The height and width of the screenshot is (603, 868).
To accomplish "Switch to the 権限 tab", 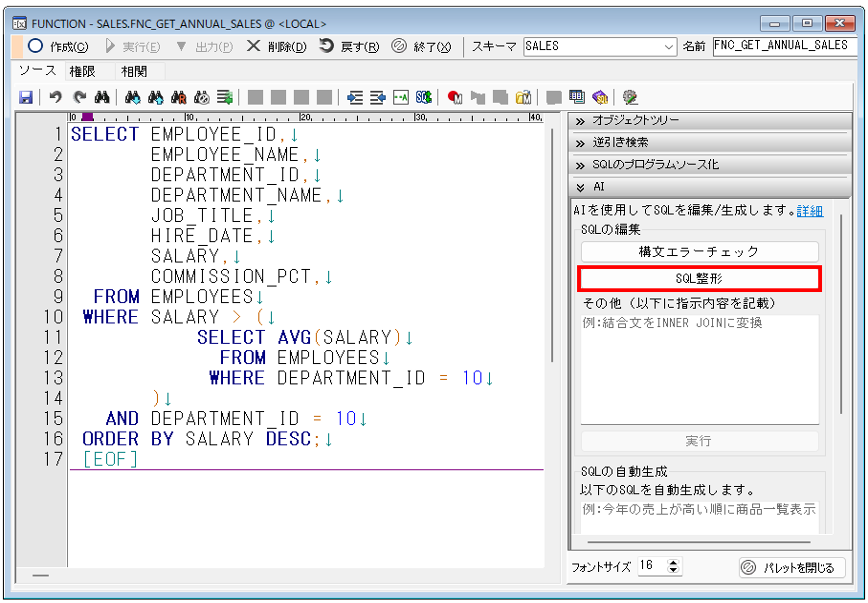I will tap(82, 71).
